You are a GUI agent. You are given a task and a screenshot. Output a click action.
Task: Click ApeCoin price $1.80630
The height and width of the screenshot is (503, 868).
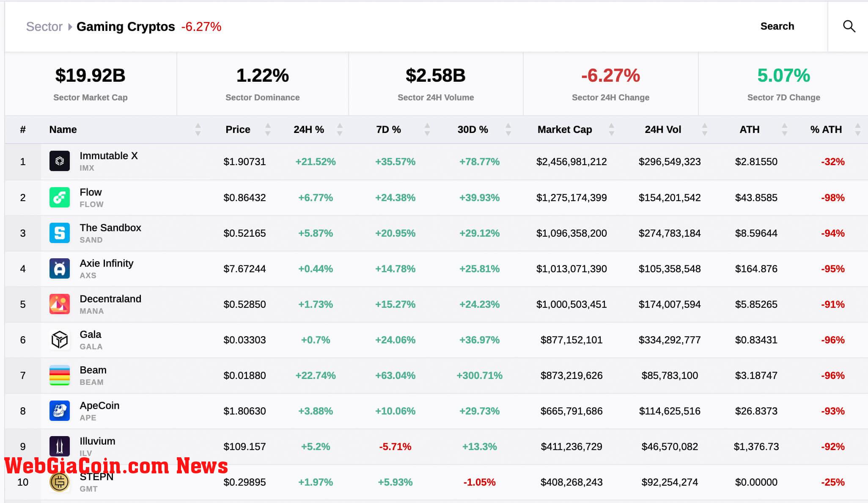click(244, 411)
